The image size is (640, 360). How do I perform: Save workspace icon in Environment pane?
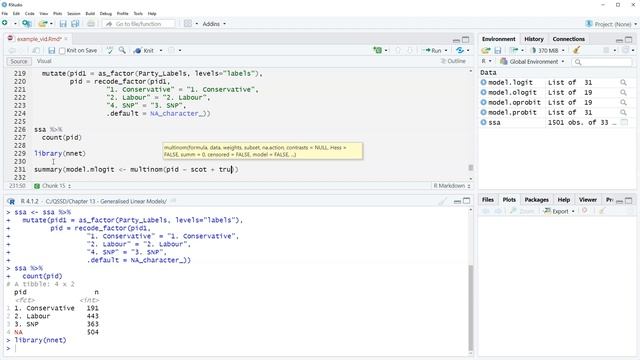click(x=498, y=50)
